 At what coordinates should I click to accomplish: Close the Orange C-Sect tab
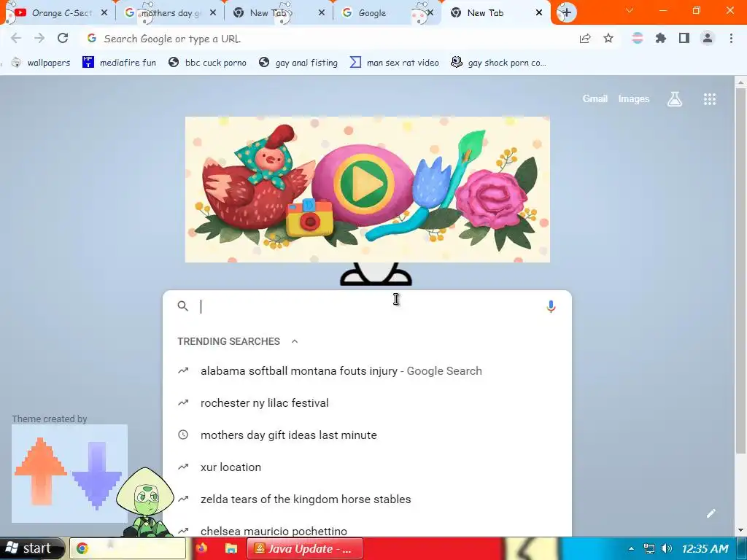pos(104,13)
